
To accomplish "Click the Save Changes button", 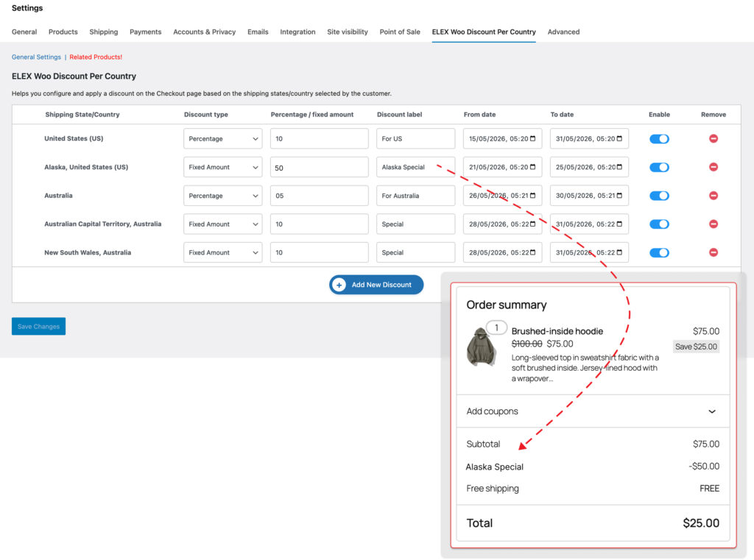I will coord(38,327).
